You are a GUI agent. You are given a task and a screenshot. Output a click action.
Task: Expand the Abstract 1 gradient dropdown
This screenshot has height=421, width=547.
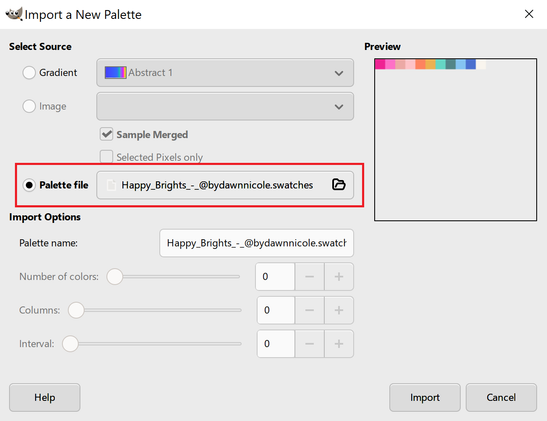click(x=225, y=73)
